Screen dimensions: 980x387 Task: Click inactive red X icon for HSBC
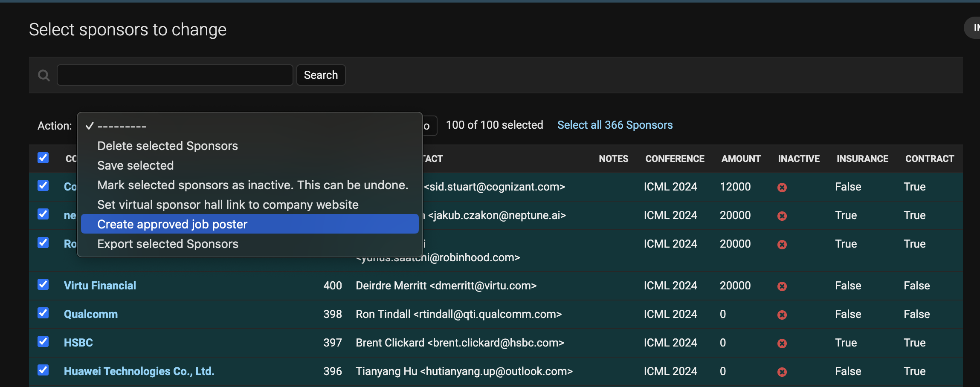click(782, 344)
